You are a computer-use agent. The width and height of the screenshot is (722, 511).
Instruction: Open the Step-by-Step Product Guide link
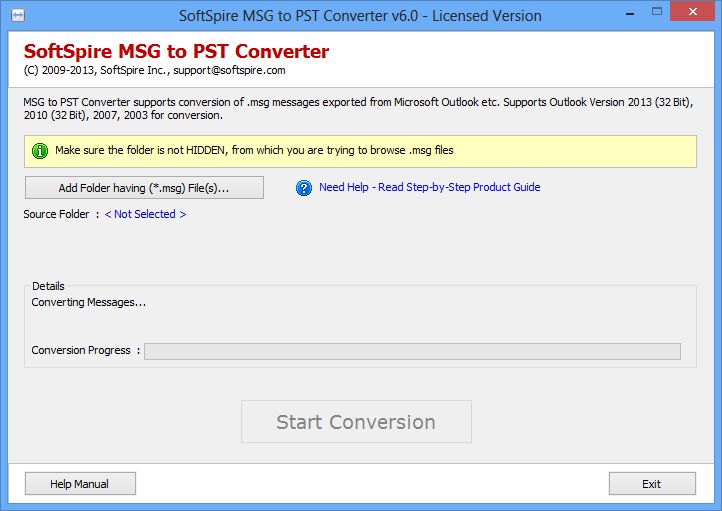(429, 187)
